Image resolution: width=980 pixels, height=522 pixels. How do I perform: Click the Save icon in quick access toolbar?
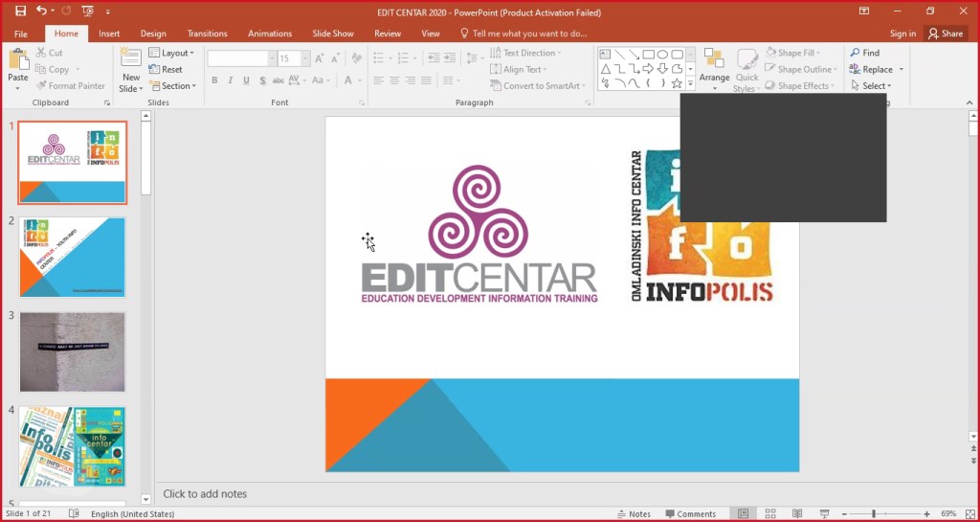pyautogui.click(x=20, y=11)
